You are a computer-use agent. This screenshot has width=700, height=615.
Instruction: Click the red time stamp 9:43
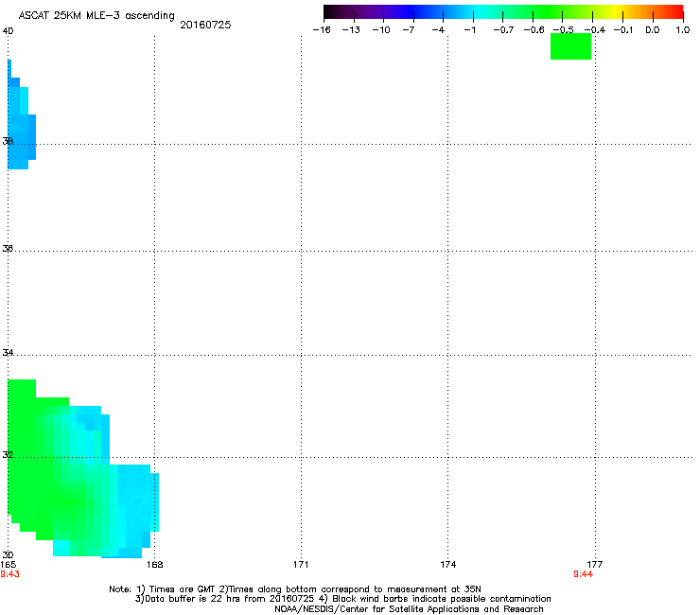9,574
